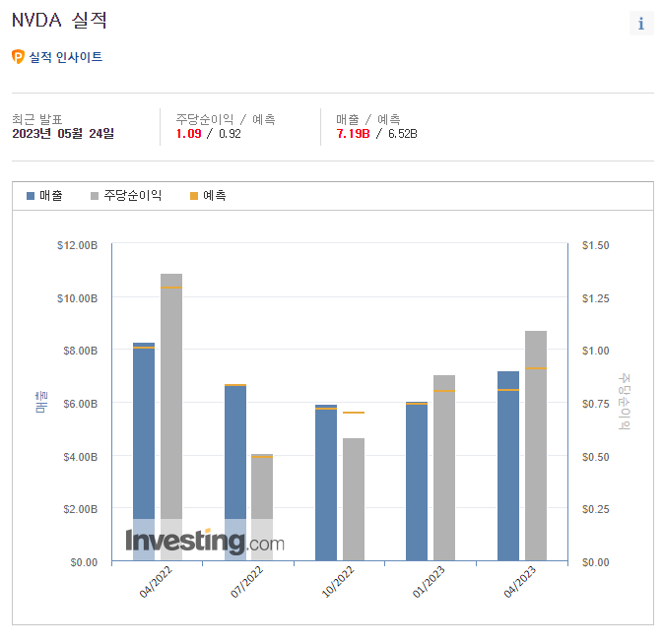Click the gray 주당순이익 legend swatch
The width and height of the screenshot is (663, 644).
pos(95,196)
